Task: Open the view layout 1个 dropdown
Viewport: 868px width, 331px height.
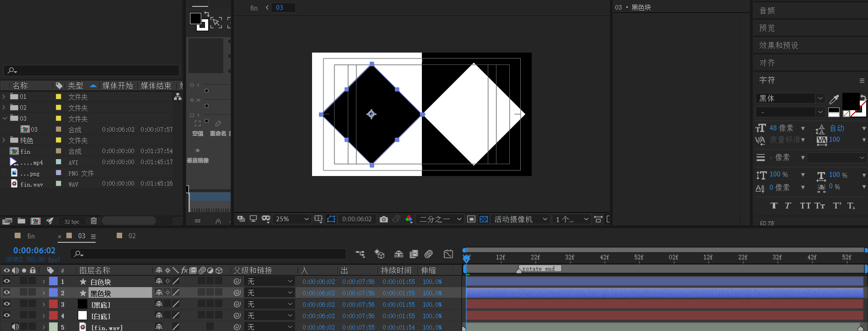Action: coord(571,219)
